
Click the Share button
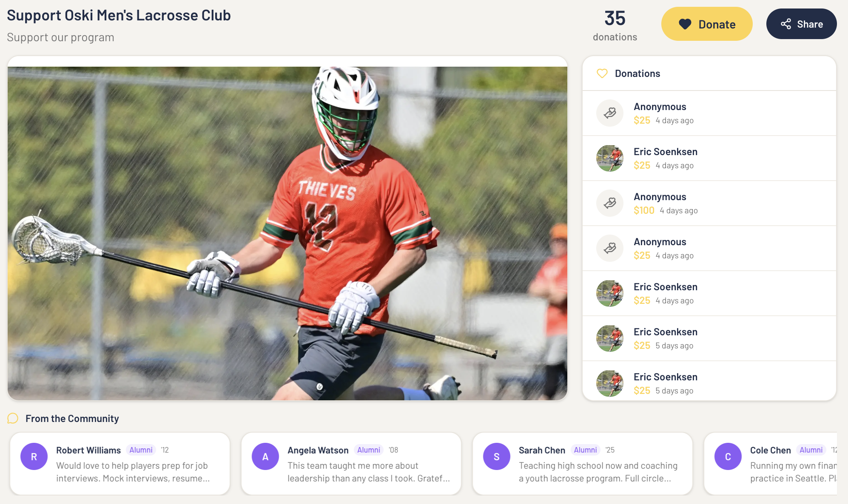[802, 24]
